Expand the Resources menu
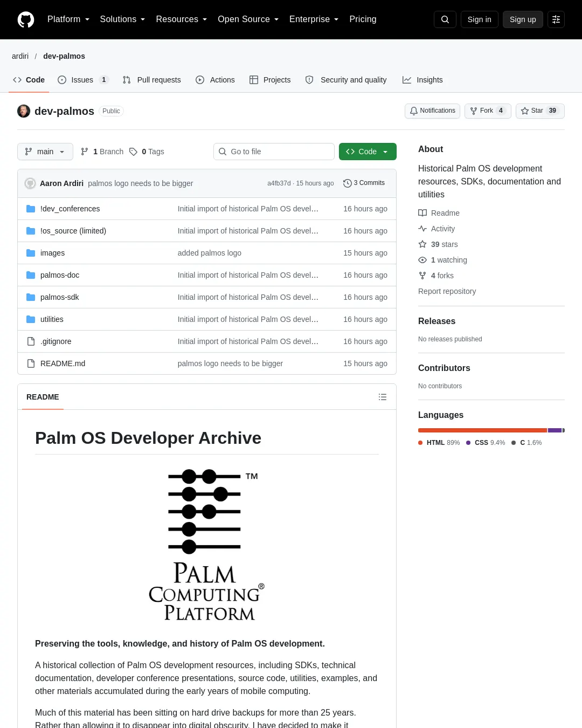Screen dimensions: 582x728 181,19
